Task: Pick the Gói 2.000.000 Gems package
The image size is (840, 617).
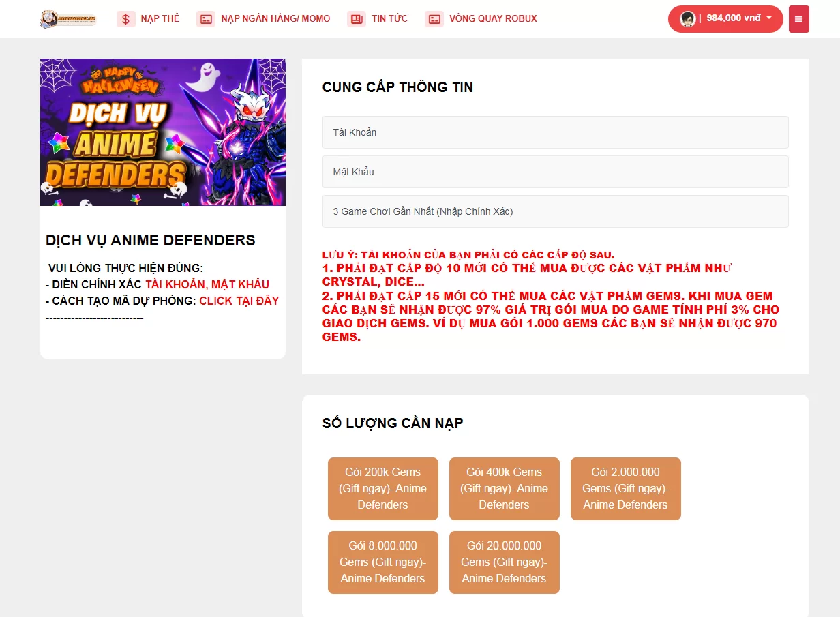Action: tap(626, 489)
